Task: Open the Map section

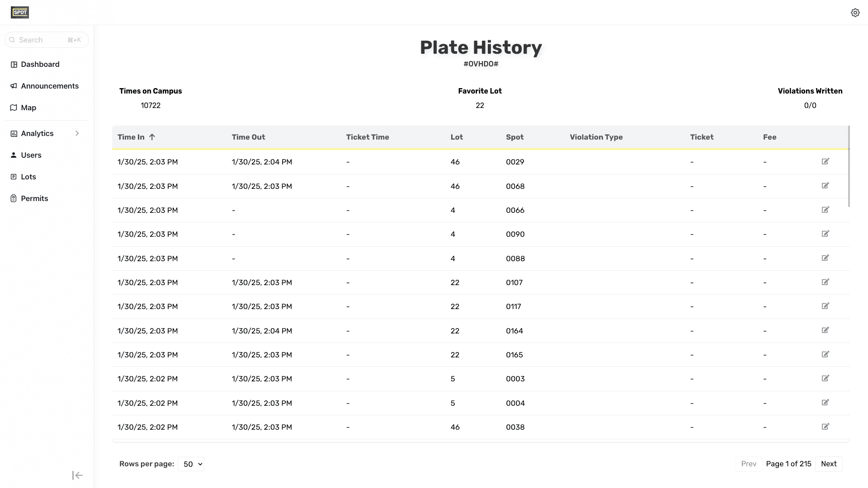Action: [28, 108]
